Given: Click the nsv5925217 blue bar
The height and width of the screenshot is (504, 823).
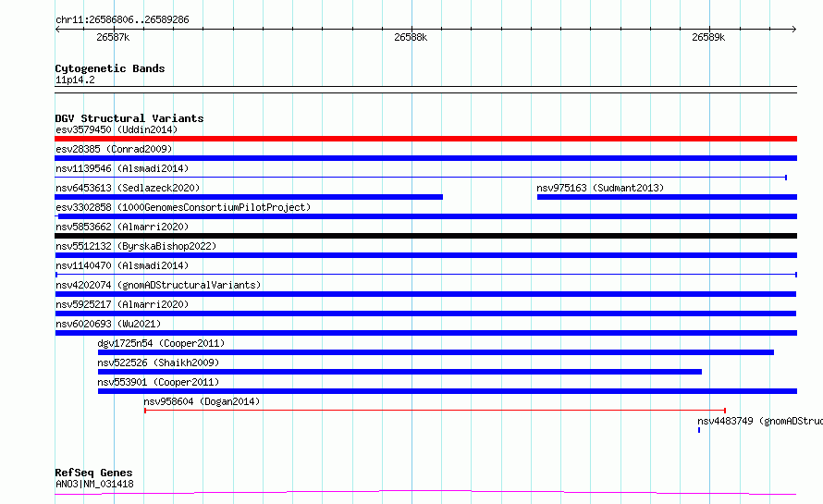Looking at the screenshot, I should [x=425, y=313].
